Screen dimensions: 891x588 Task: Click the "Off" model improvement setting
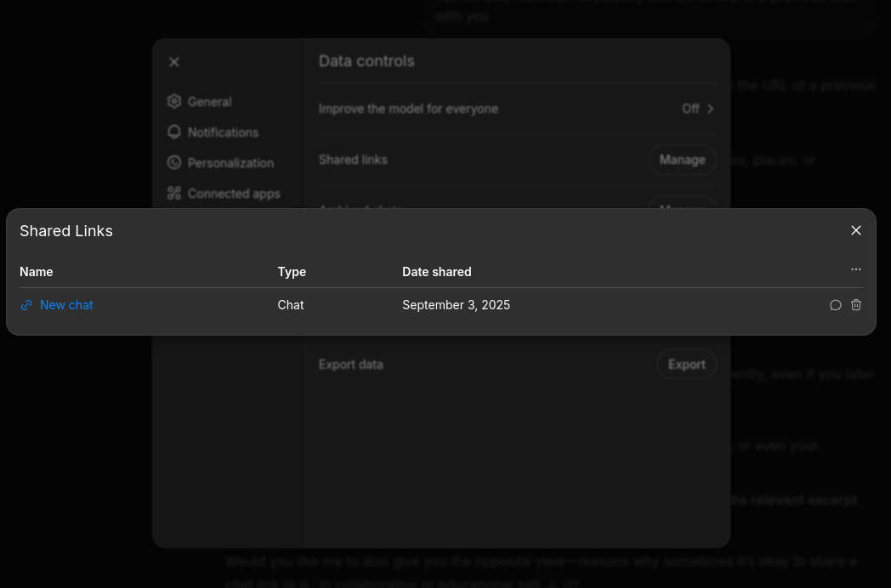coord(690,109)
